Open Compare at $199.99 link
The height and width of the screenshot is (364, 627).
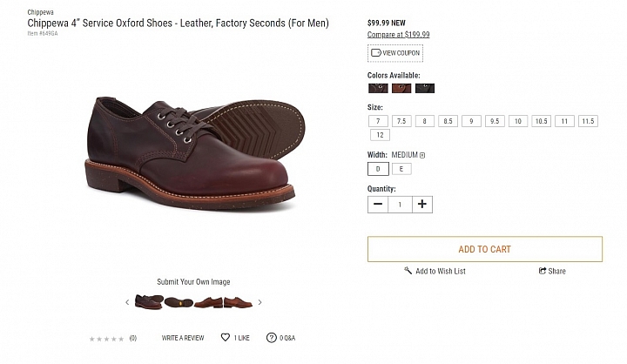(x=398, y=35)
